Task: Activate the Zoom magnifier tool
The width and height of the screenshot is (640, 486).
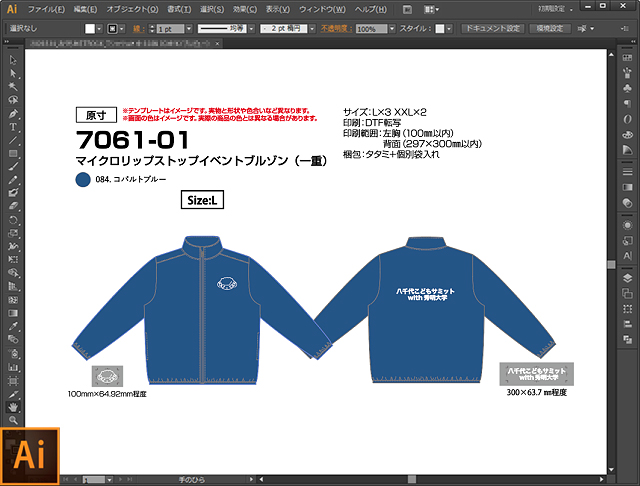Action: click(x=13, y=420)
